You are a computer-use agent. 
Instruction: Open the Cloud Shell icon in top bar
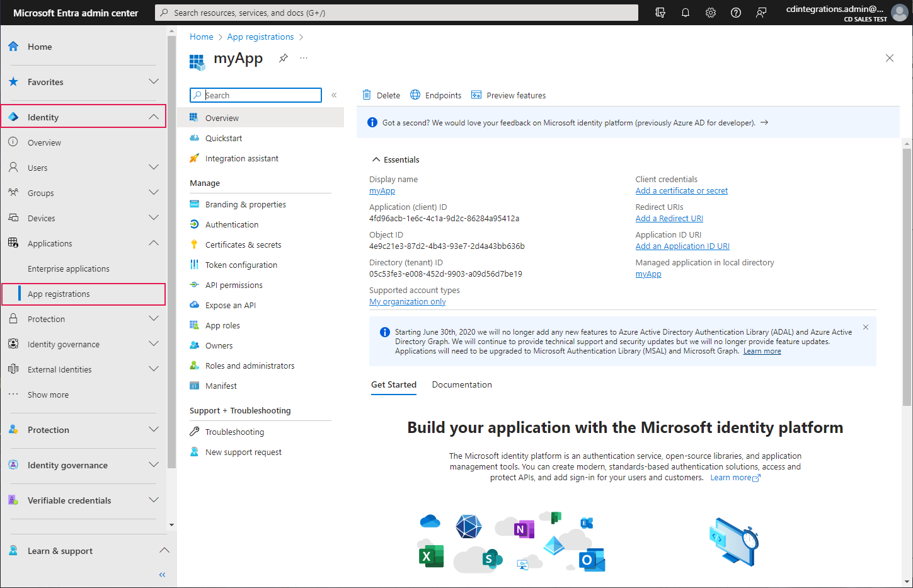[x=660, y=13]
